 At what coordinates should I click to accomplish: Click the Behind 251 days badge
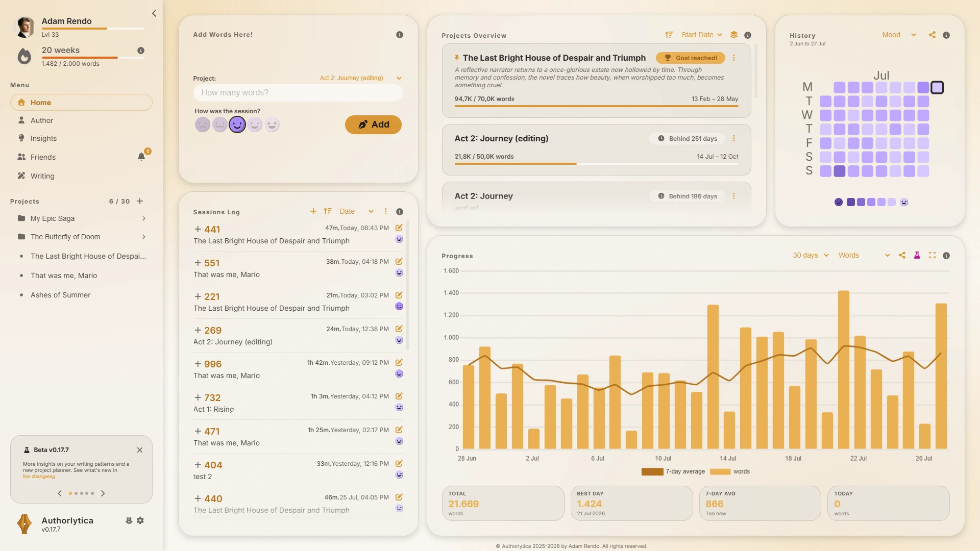point(687,138)
